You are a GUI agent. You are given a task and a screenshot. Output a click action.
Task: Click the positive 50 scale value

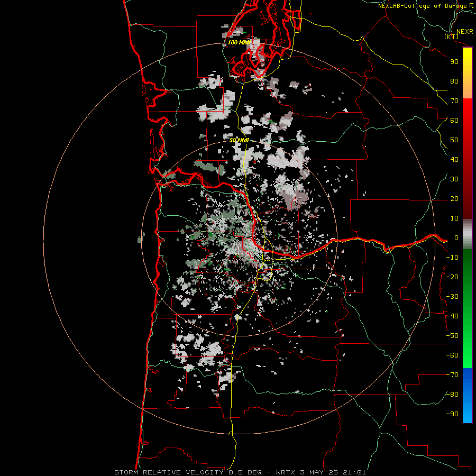point(454,140)
